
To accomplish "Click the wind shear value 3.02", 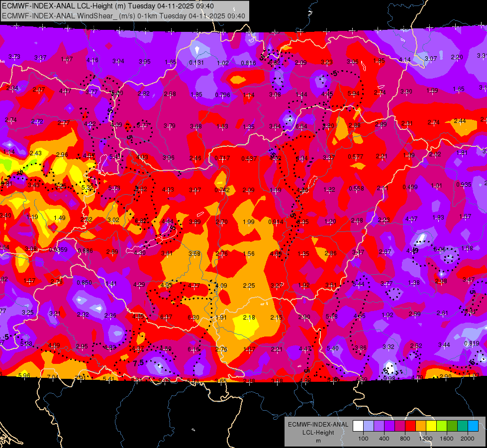I will [113, 220].
